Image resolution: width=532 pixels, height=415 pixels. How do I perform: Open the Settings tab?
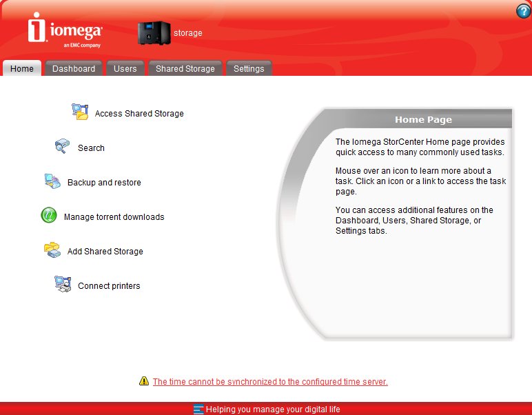tap(249, 68)
